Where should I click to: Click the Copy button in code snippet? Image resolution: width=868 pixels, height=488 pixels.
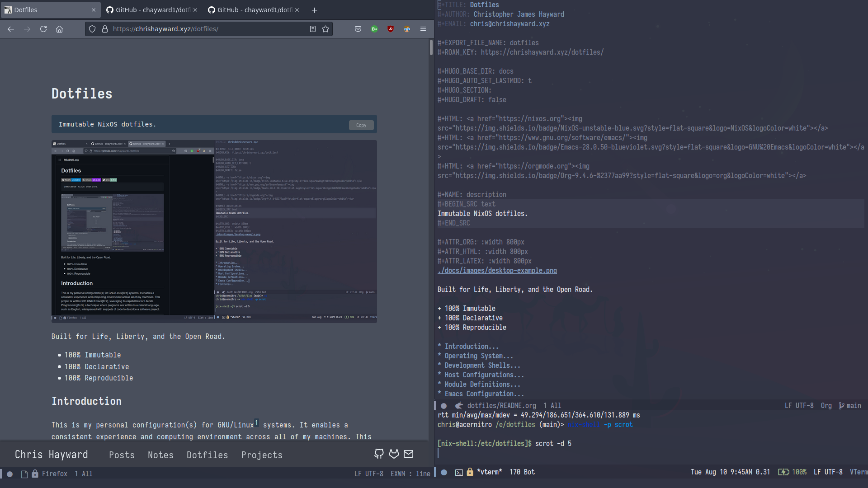point(361,125)
